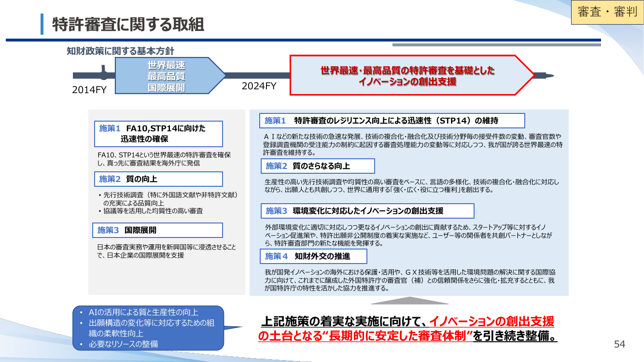Click the heading 知財政策に関する基本方針
The image size is (644, 362).
120,51
